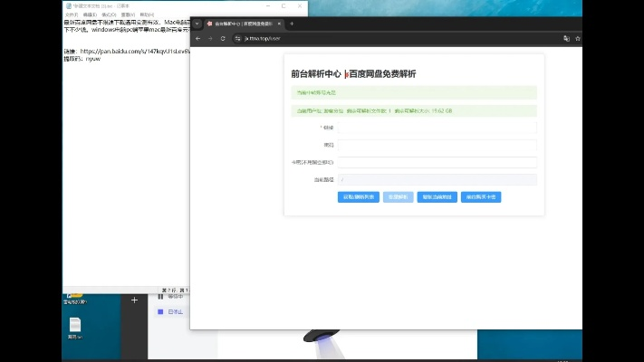
Task: Go forward in the Chrome browser
Action: (x=210, y=39)
